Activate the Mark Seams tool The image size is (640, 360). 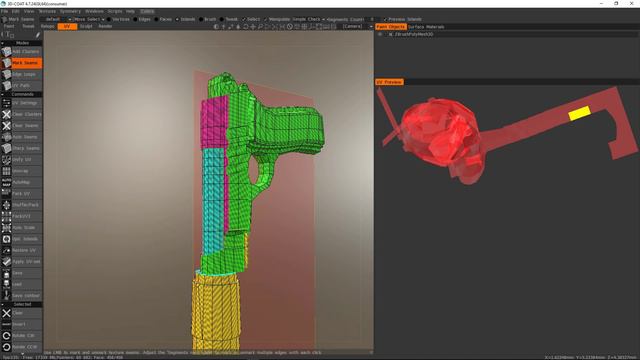22,63
